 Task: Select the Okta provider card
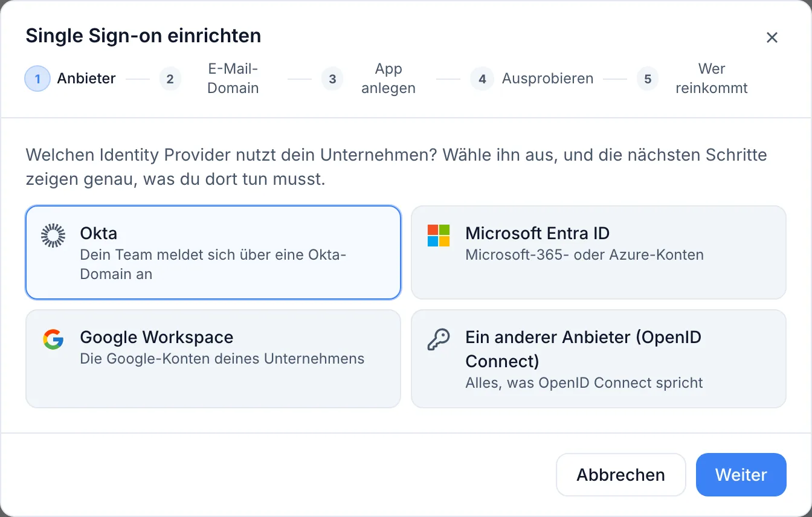tap(213, 252)
